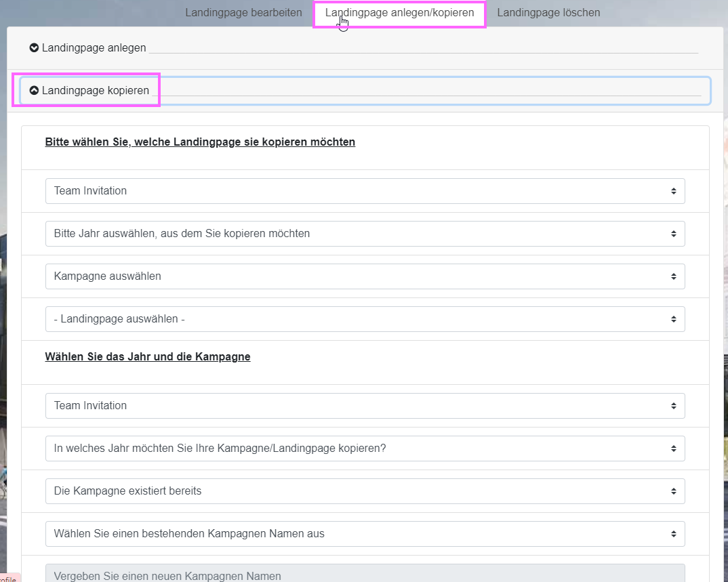Expand the Landingpage anlegen section header

click(94, 48)
